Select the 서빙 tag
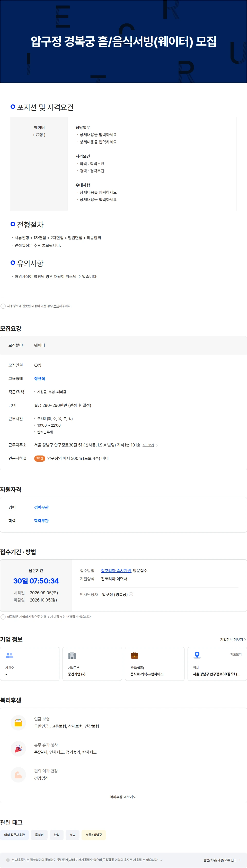 pos(72,835)
